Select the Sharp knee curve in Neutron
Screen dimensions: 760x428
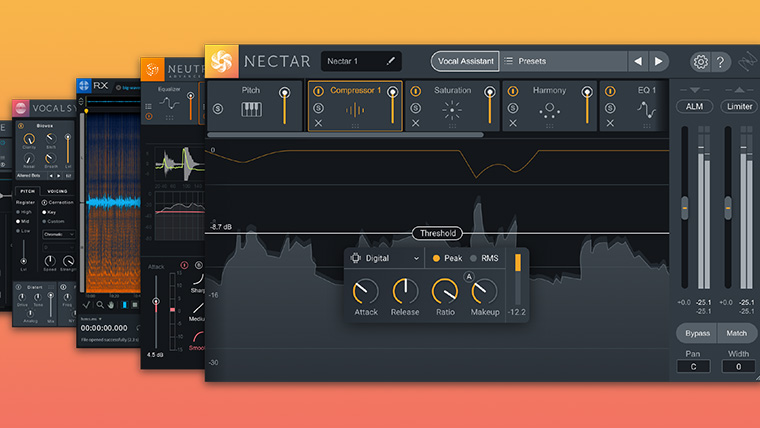point(198,280)
